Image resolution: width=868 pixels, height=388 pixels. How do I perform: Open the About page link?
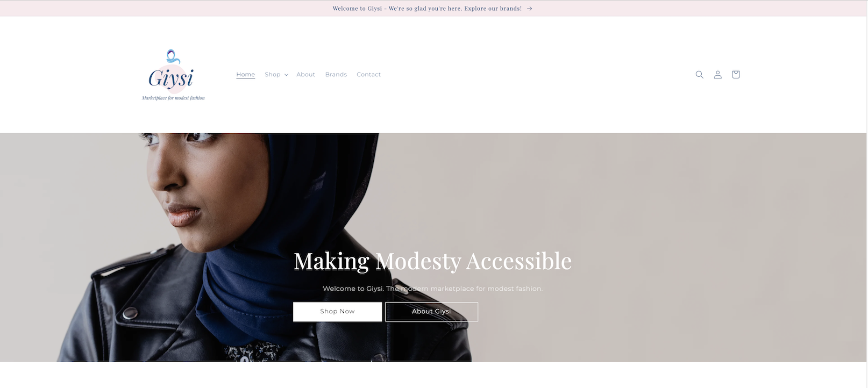coord(305,75)
